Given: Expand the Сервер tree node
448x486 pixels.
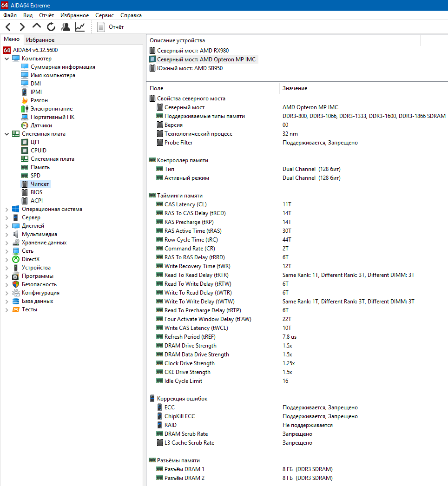Looking at the screenshot, I should tap(7, 217).
